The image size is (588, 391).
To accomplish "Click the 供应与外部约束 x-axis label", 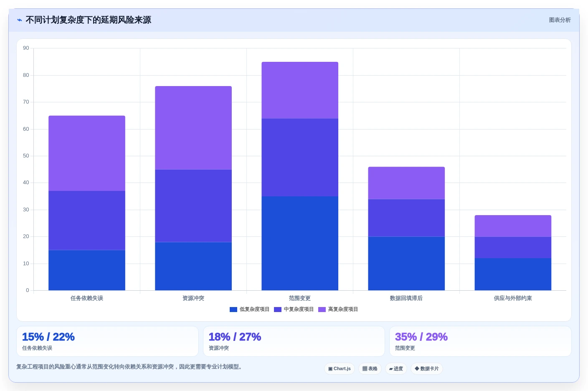I will 513,298.
